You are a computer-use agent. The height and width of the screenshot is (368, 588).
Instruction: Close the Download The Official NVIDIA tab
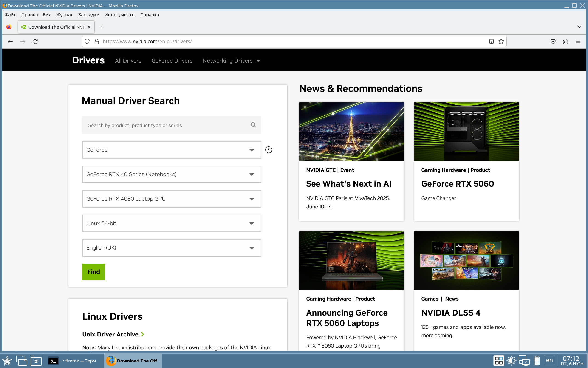(x=89, y=27)
